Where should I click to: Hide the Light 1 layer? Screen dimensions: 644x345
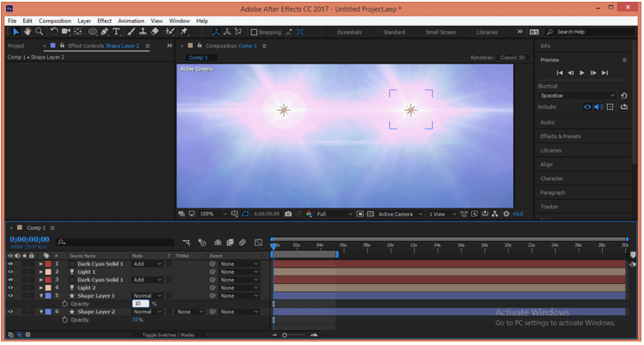pos(10,272)
